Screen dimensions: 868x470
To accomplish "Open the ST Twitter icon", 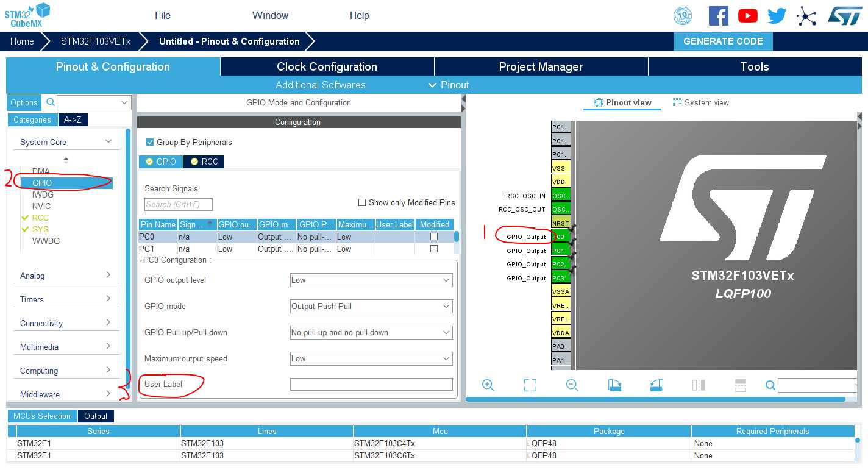I will [x=777, y=16].
